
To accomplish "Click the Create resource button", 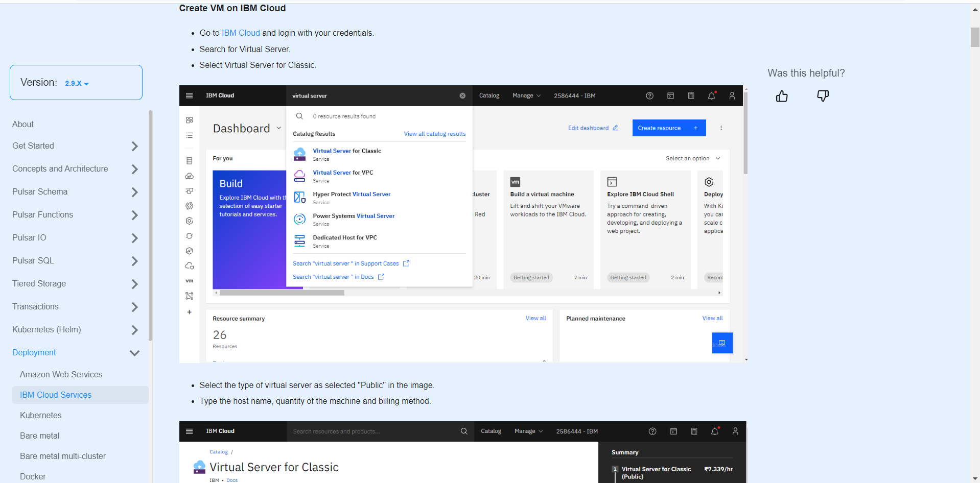I will tap(669, 128).
